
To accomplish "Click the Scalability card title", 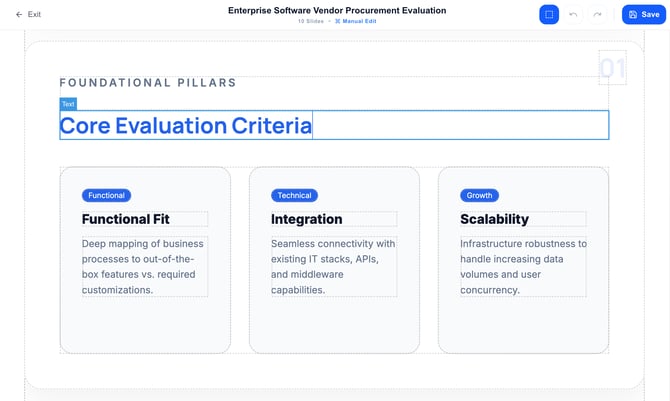I will pyautogui.click(x=495, y=219).
